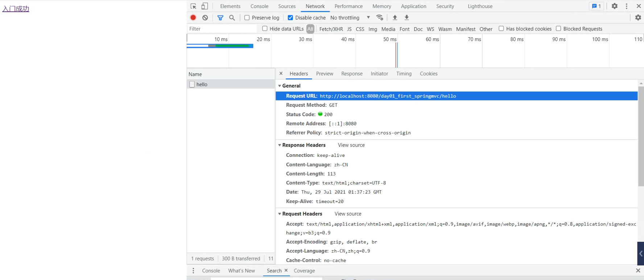The height and width of the screenshot is (280, 644).
Task: Open the Application tab
Action: pos(414,6)
